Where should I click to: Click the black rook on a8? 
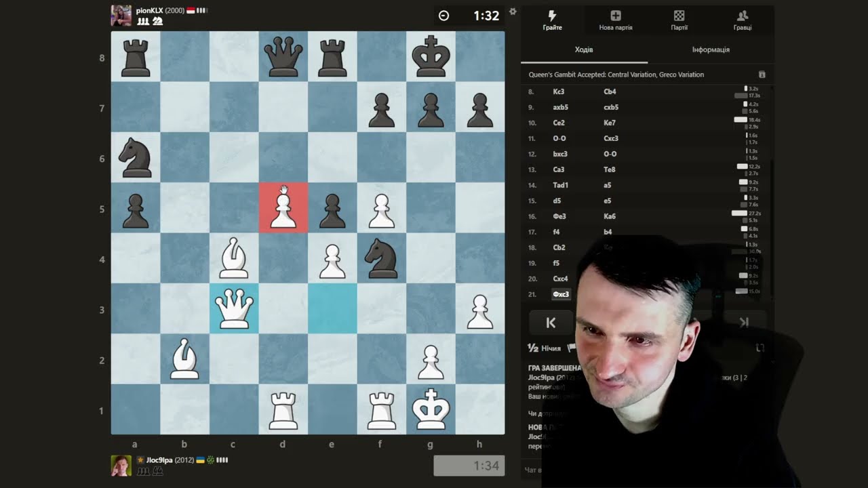(x=136, y=57)
